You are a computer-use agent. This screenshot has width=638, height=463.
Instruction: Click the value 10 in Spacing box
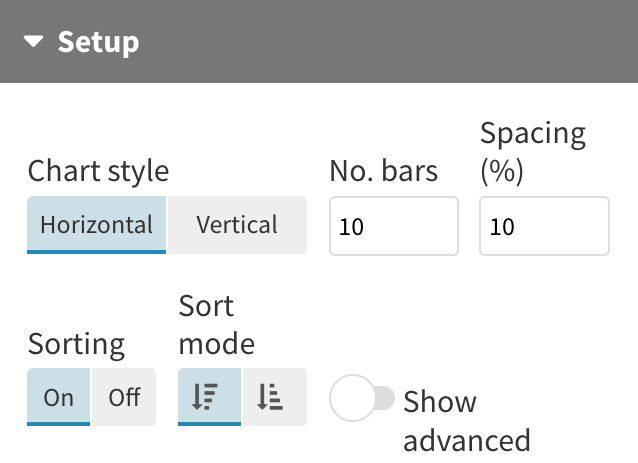pos(502,227)
